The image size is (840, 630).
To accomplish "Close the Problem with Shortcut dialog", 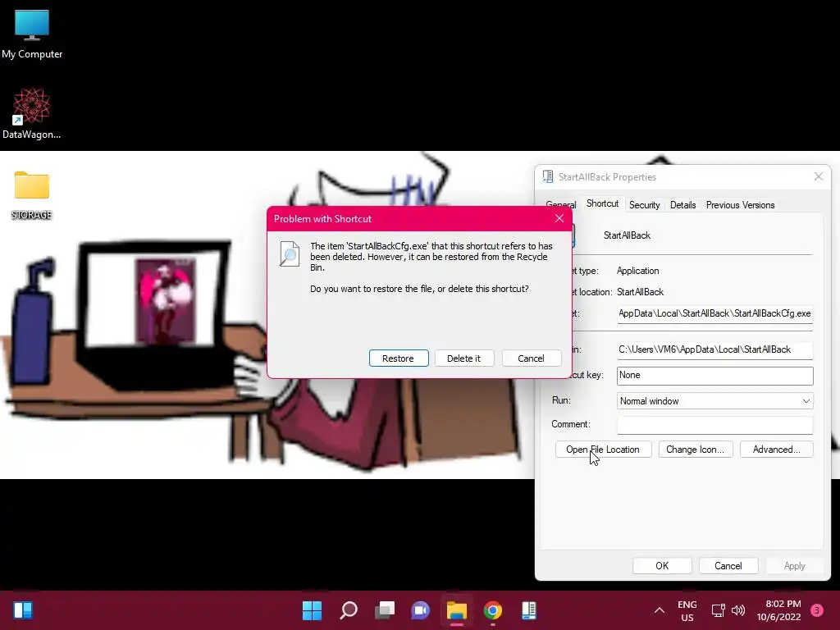I will point(559,218).
